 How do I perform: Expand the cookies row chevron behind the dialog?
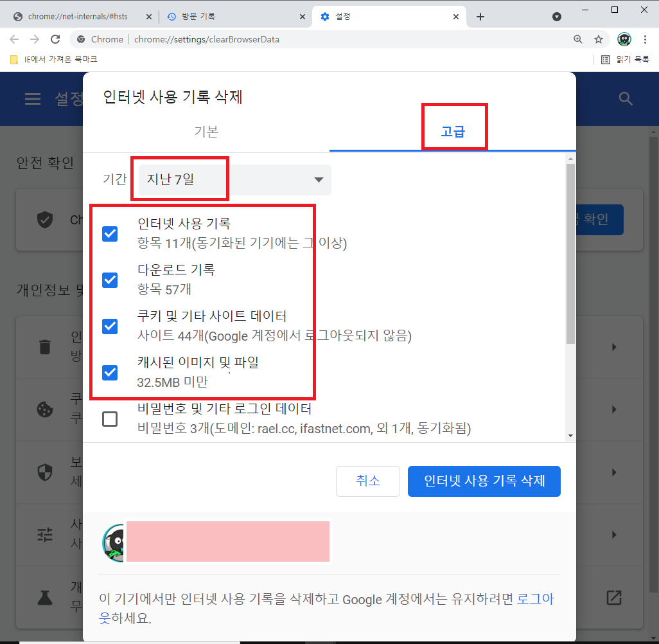(x=614, y=409)
